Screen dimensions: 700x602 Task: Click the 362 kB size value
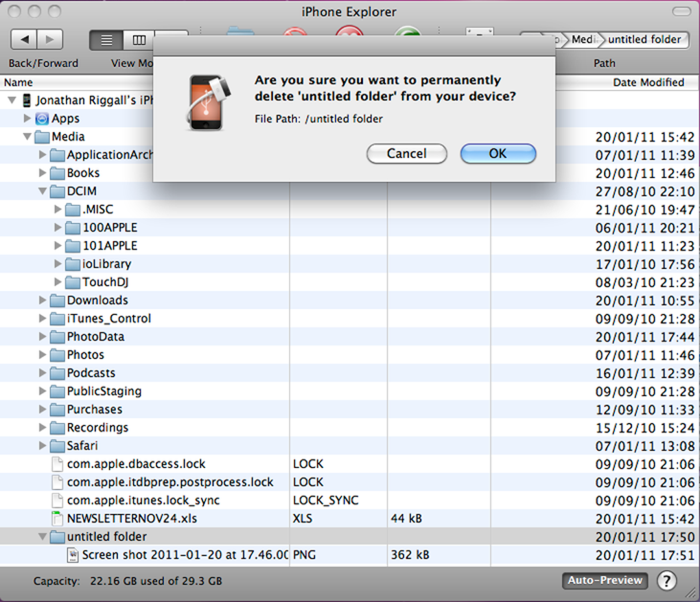(x=410, y=555)
